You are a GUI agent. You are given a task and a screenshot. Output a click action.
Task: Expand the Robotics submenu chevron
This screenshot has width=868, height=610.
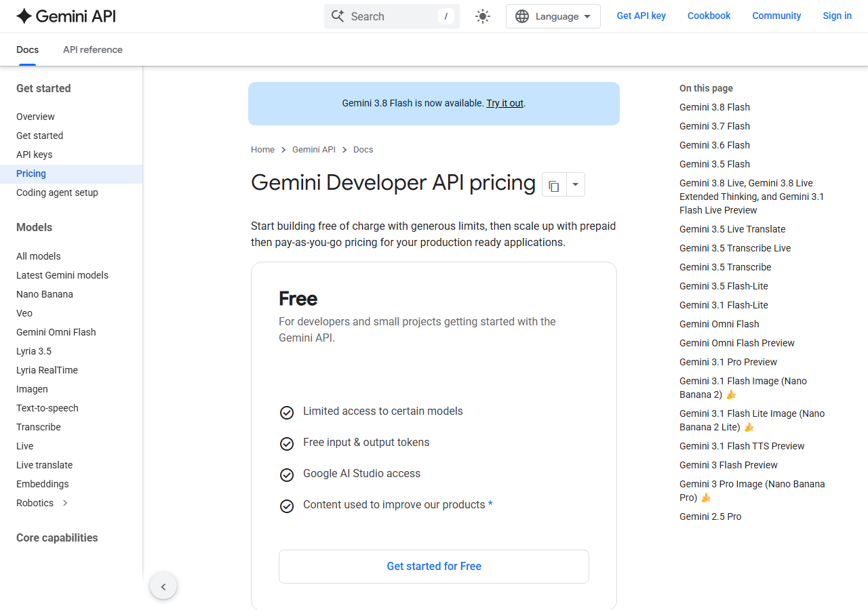[x=65, y=503]
